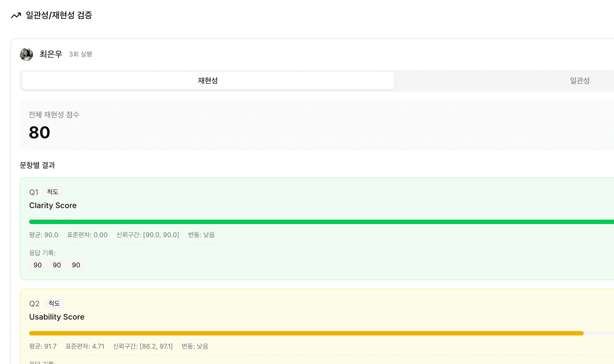Click the 일관성/재현성 검증 page title

[x=59, y=15]
